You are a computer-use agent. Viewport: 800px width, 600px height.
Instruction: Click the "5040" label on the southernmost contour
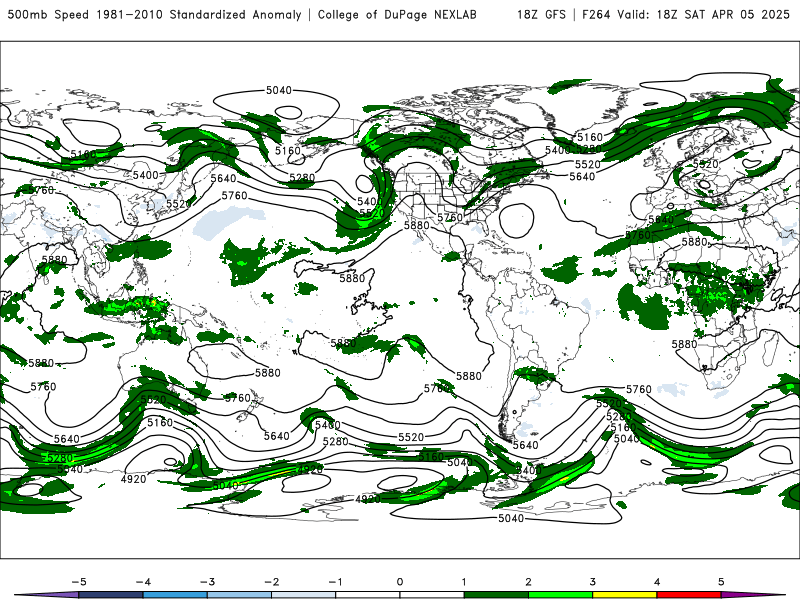tap(511, 518)
